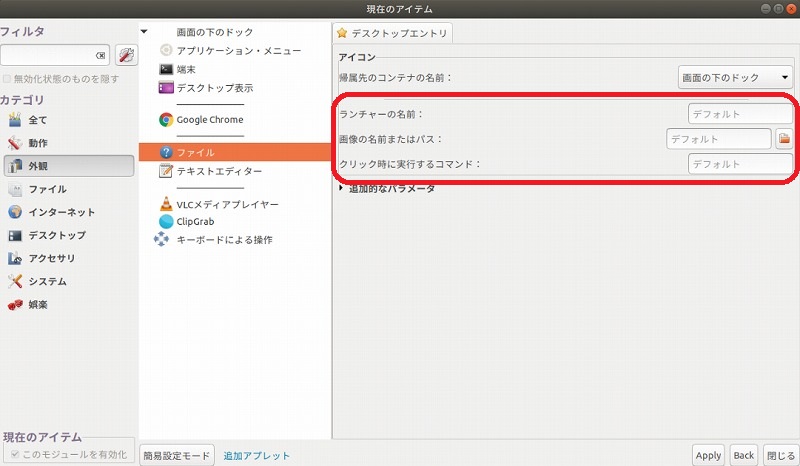Click the Google Chrome icon
This screenshot has height=466, width=800.
coord(166,119)
